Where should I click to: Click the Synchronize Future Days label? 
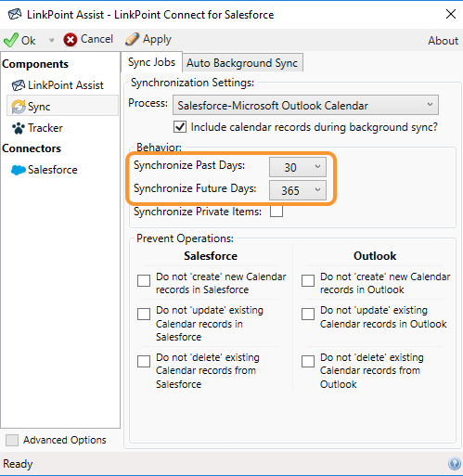coord(195,188)
